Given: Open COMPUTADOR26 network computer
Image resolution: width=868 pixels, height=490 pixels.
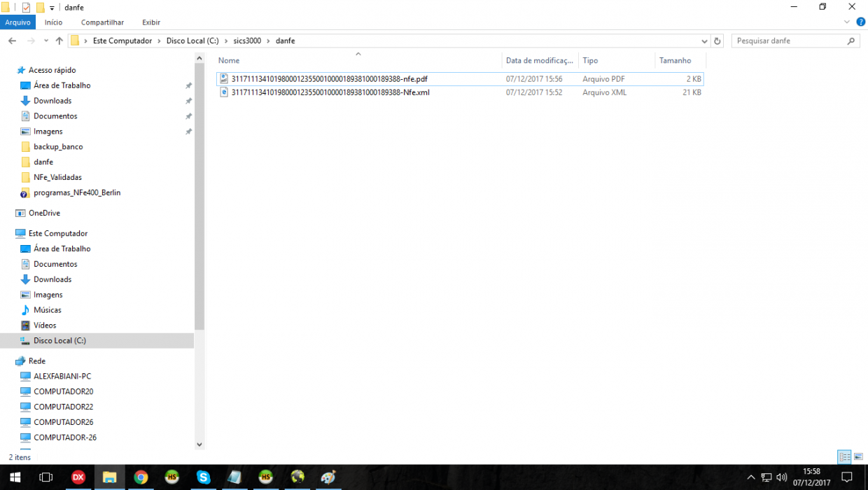Looking at the screenshot, I should (63, 422).
